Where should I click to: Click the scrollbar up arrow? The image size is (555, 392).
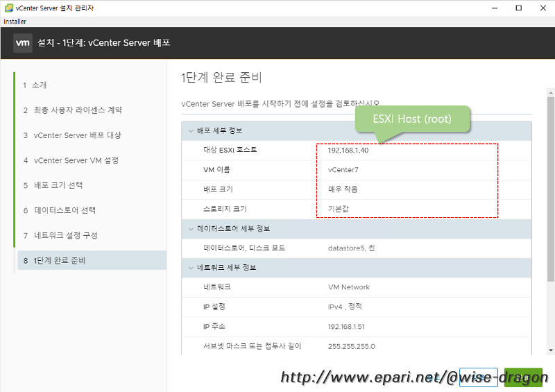coord(550,93)
